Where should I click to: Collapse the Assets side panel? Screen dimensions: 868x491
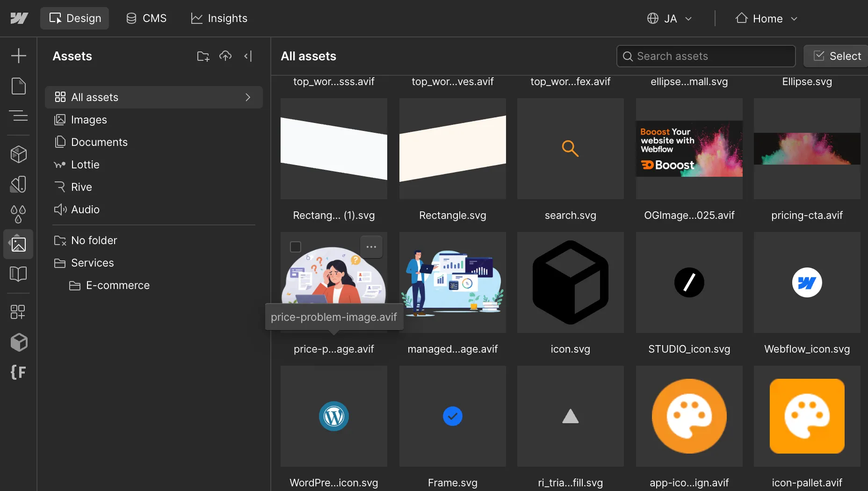coord(248,56)
